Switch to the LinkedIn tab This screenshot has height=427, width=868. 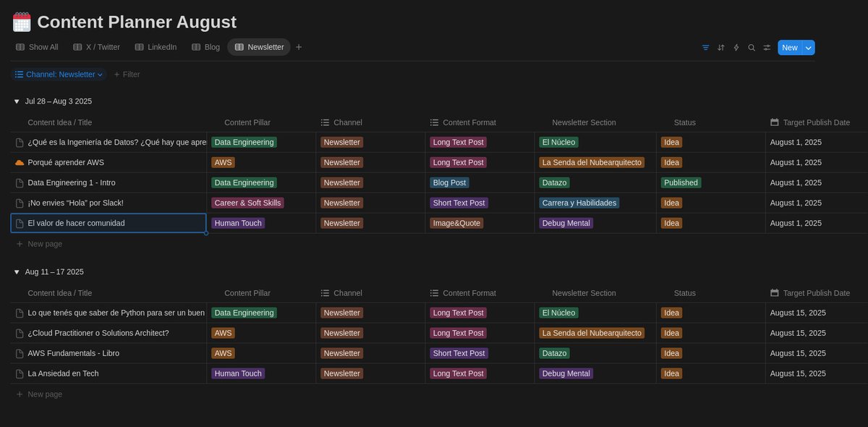(156, 47)
